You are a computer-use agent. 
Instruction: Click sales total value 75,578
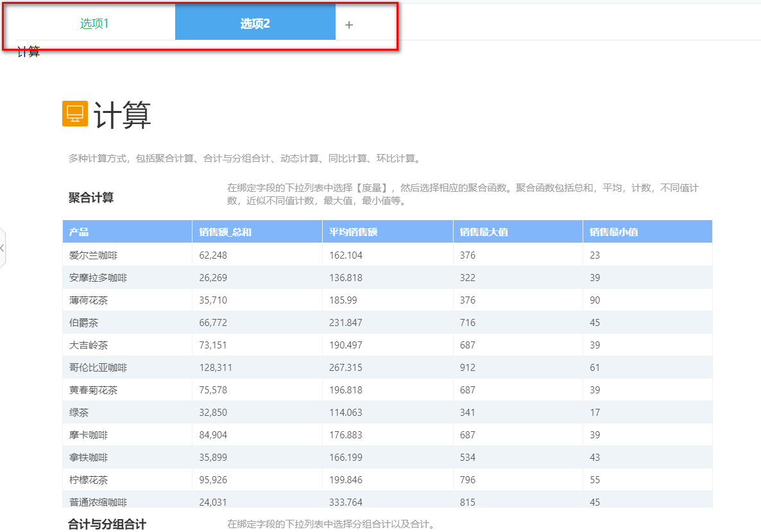point(213,390)
